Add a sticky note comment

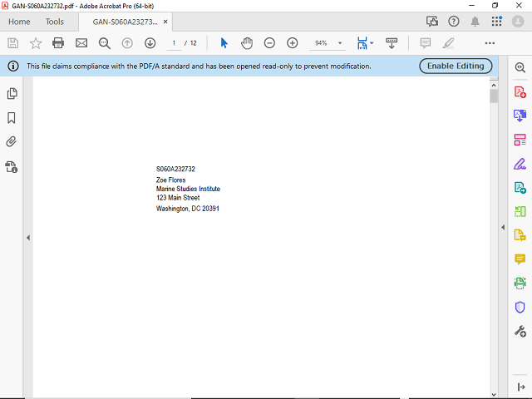tap(425, 43)
